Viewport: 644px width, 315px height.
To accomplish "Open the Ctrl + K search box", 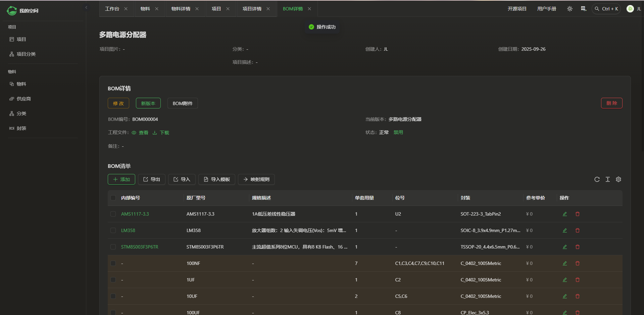I will coord(606,9).
